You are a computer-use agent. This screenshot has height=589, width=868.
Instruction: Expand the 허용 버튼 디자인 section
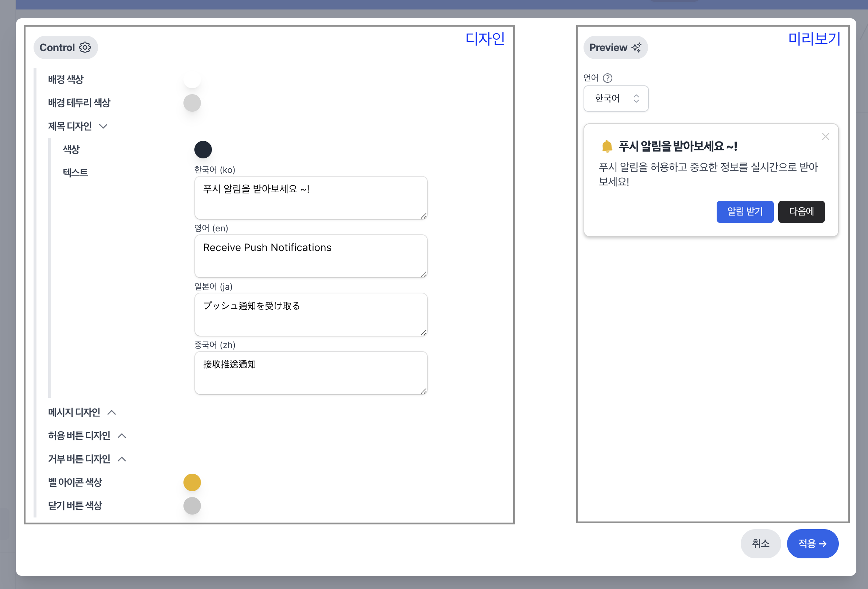pos(122,436)
